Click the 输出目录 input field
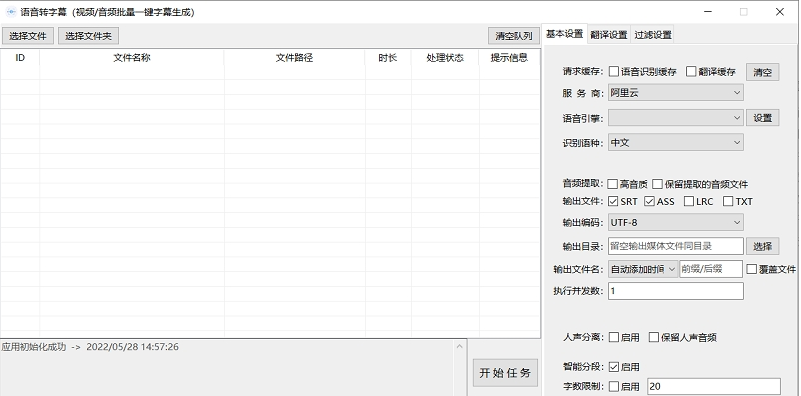 [x=675, y=246]
